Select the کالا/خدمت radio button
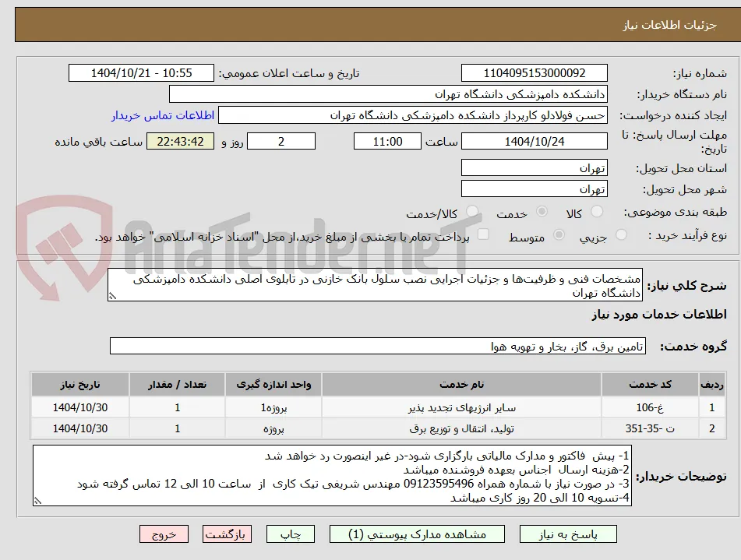The width and height of the screenshot is (741, 560). tap(471, 212)
